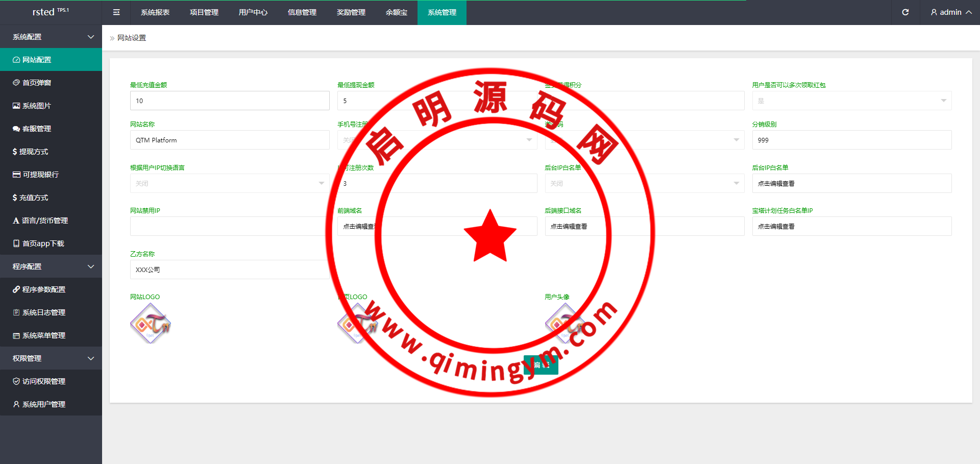The height and width of the screenshot is (464, 980).
Task: Open 首页弹窗 from the sidebar
Action: point(37,83)
